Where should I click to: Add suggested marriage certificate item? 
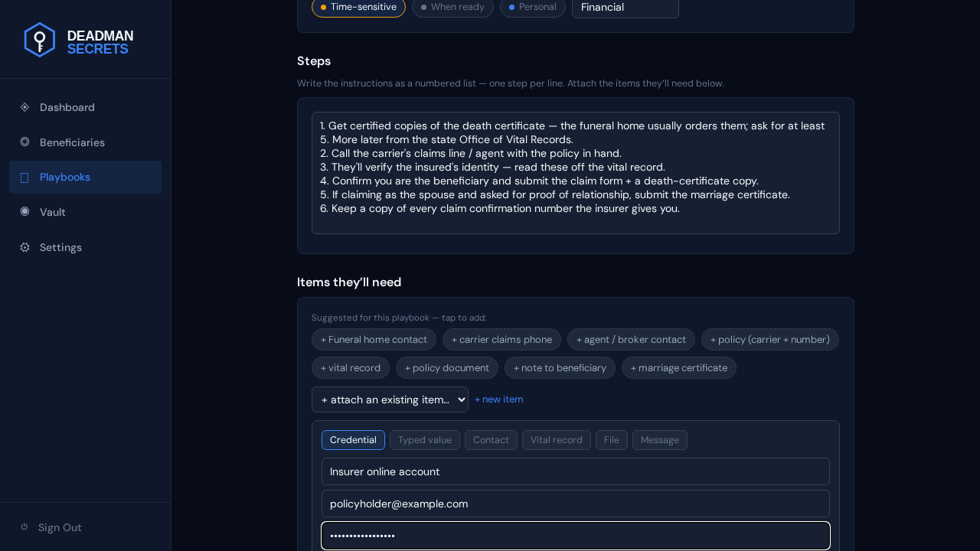pos(679,368)
